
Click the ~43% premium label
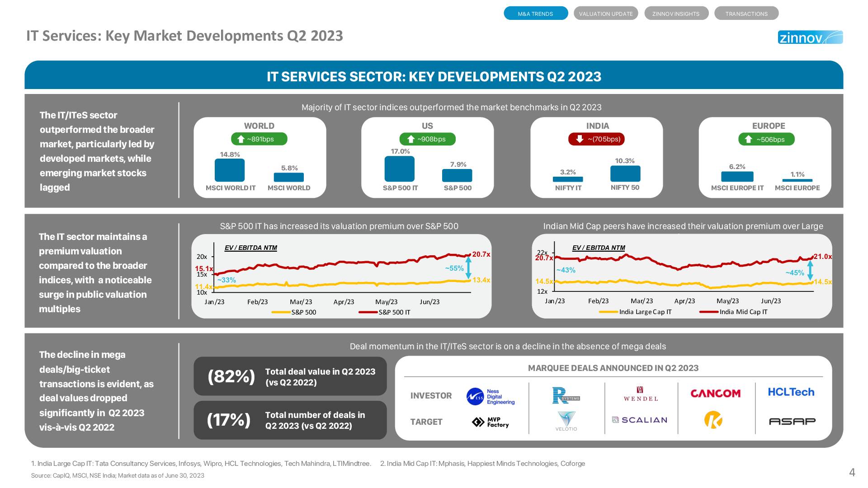pos(566,270)
